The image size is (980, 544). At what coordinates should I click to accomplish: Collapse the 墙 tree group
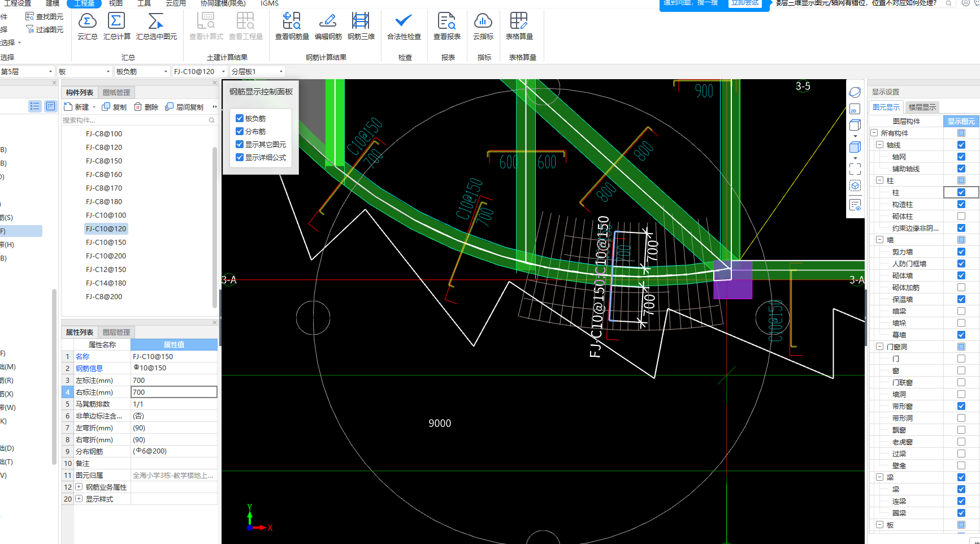[879, 240]
